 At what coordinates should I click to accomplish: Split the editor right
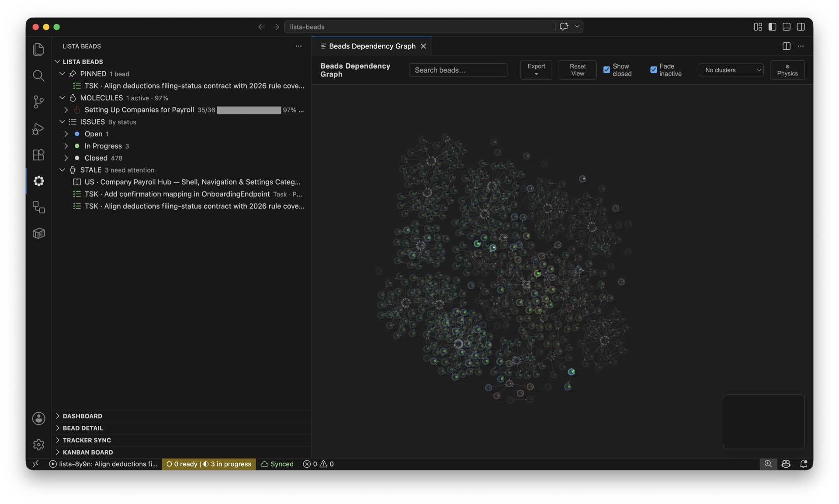pos(786,46)
